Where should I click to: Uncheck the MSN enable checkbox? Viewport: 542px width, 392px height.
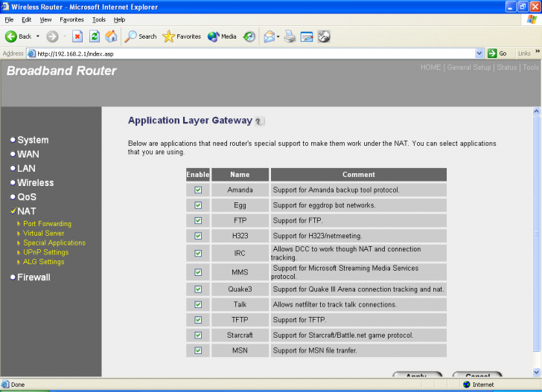(198, 350)
